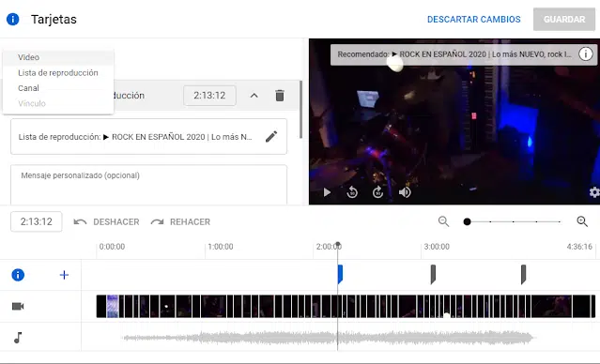This screenshot has width=600, height=364.
Task: Skip forward 10 seconds in preview
Action: pos(378,192)
